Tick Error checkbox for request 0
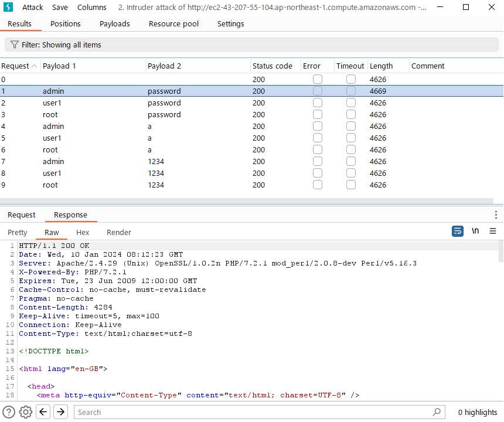This screenshot has height=422, width=504. 318,79
